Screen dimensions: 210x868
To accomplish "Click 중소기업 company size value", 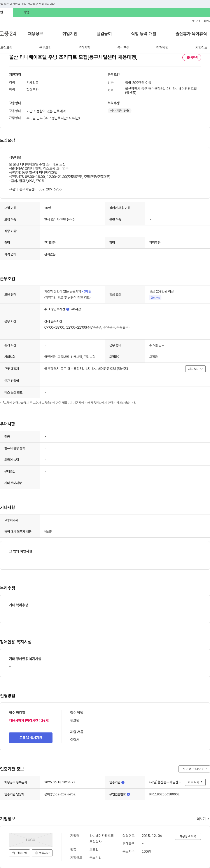I will click(x=95, y=858).
